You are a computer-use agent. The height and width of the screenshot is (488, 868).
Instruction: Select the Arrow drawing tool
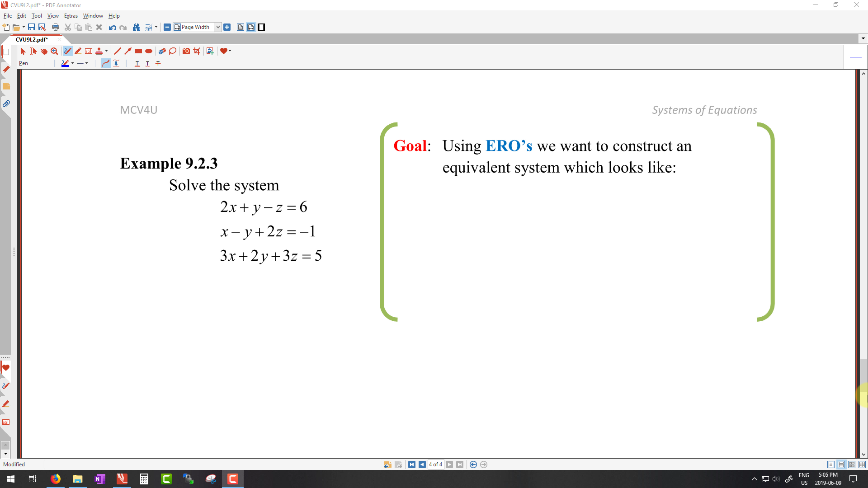(128, 51)
